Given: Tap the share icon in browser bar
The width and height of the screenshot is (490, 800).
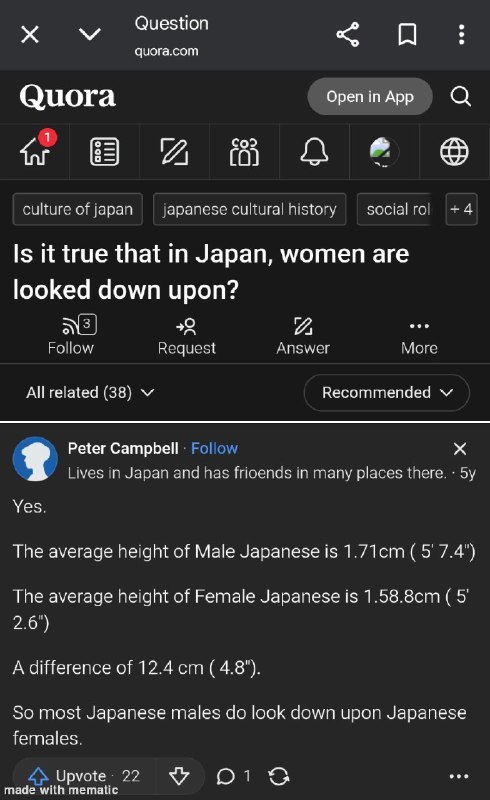Looking at the screenshot, I should point(348,35).
